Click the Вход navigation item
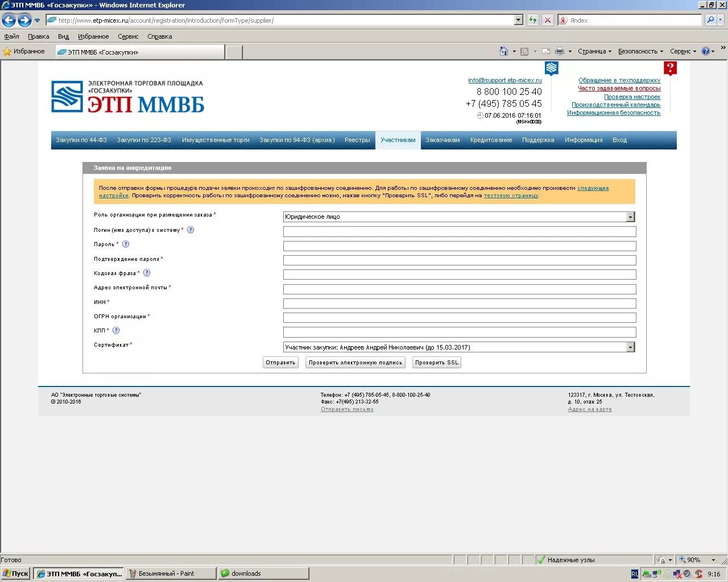This screenshot has width=728, height=582. 619,140
